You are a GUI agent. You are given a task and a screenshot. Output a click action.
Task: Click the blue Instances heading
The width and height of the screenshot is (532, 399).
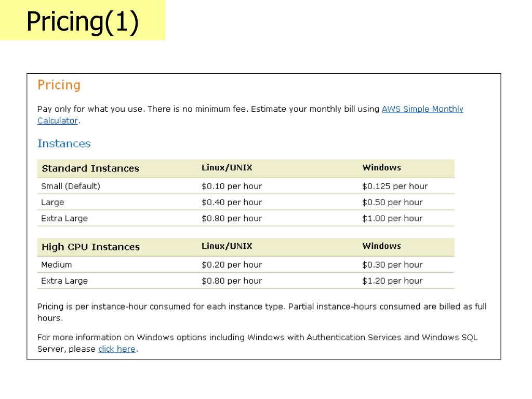point(64,143)
